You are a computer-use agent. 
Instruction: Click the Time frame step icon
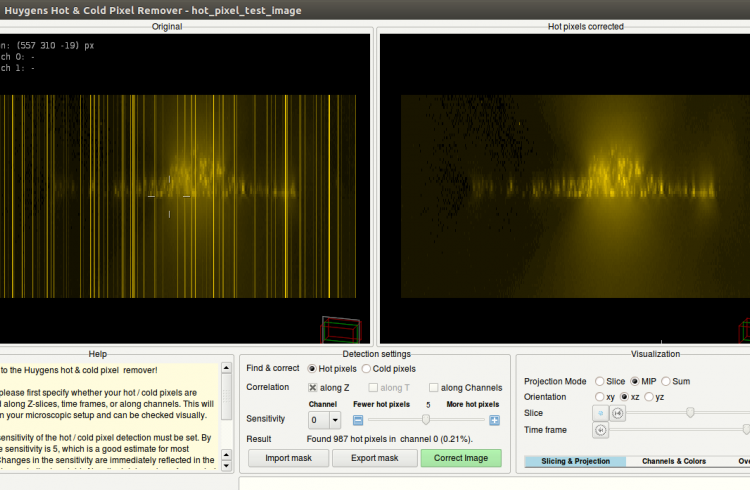tap(600, 430)
